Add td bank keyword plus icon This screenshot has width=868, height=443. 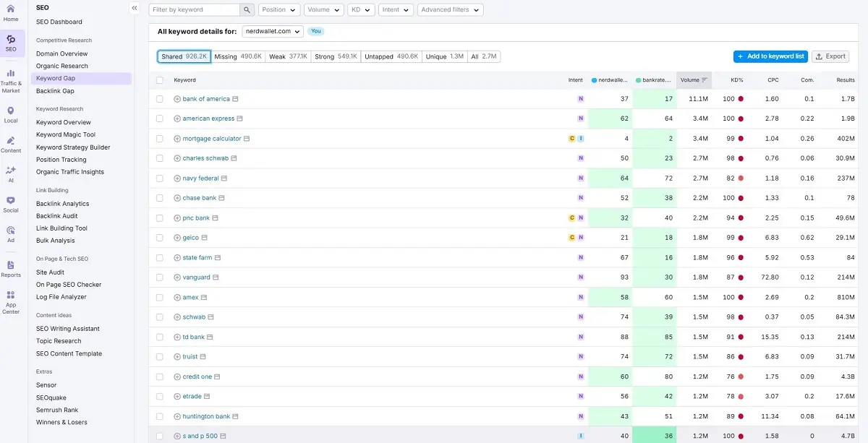(177, 337)
